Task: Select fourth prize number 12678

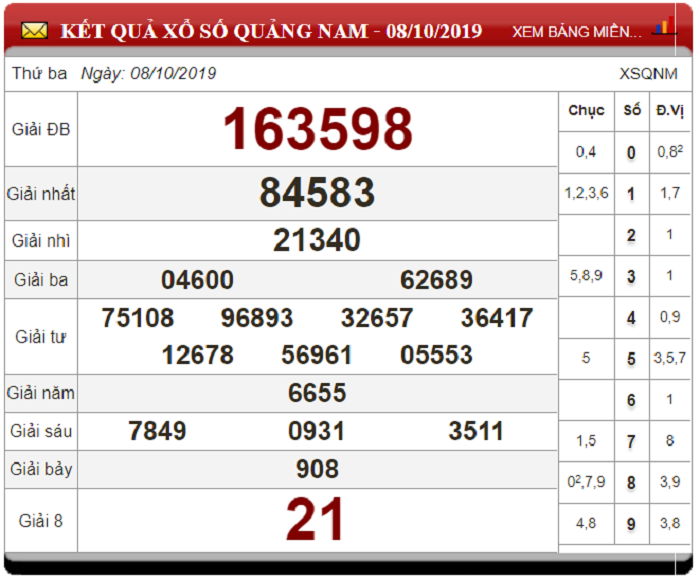Action: pyautogui.click(x=197, y=355)
